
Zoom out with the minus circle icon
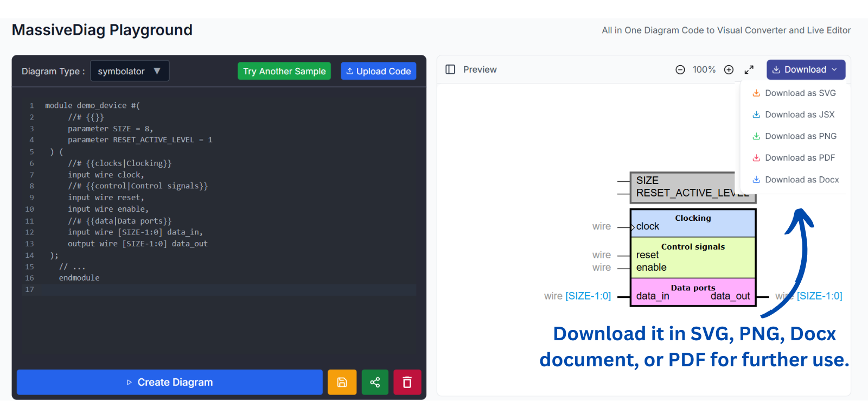(680, 69)
